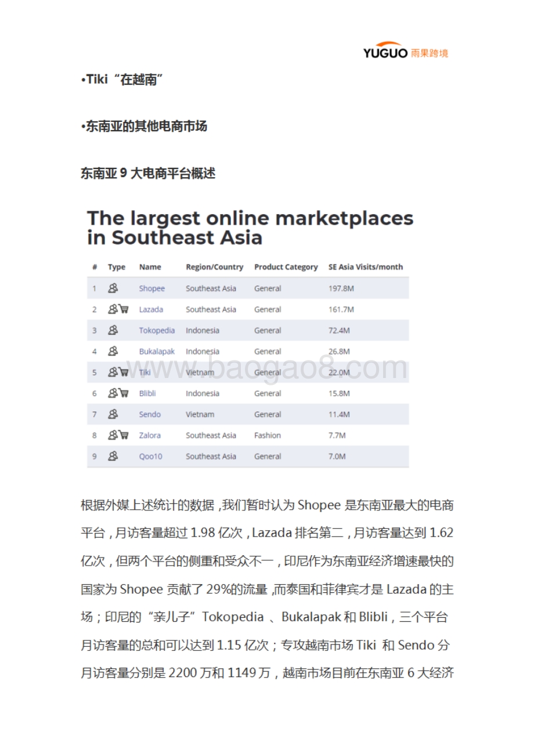The height and width of the screenshot is (756, 534).
Task: Click heading 'The largest online marketplaces'
Action: coord(250,218)
